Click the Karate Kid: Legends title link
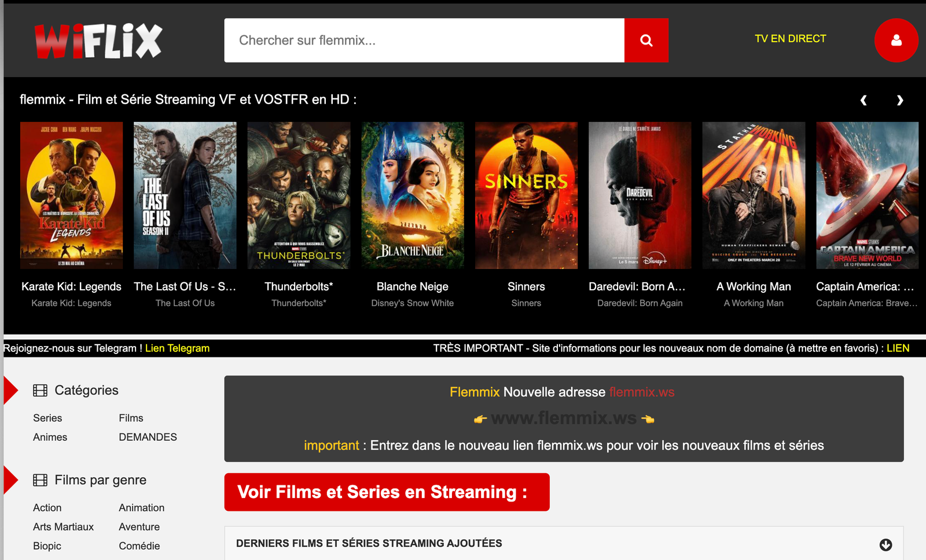This screenshot has height=560, width=926. coord(71,286)
